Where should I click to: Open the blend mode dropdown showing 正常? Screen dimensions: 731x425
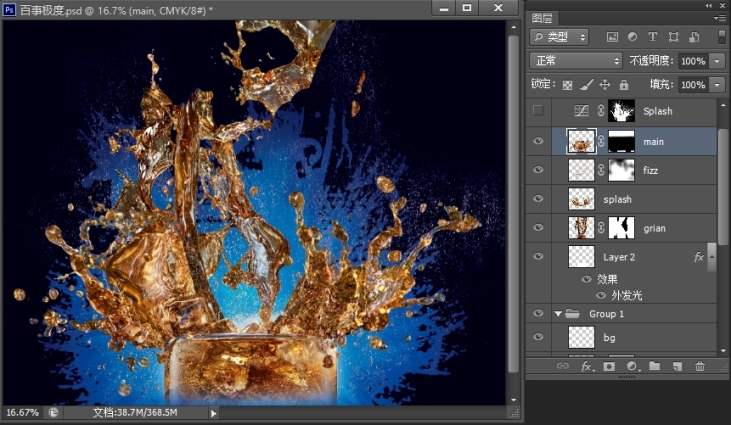(576, 61)
